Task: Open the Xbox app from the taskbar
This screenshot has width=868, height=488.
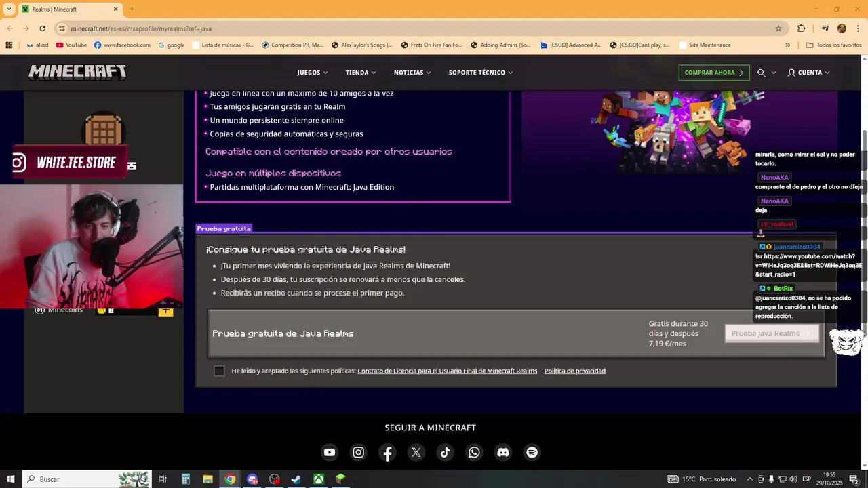Action: [318, 479]
